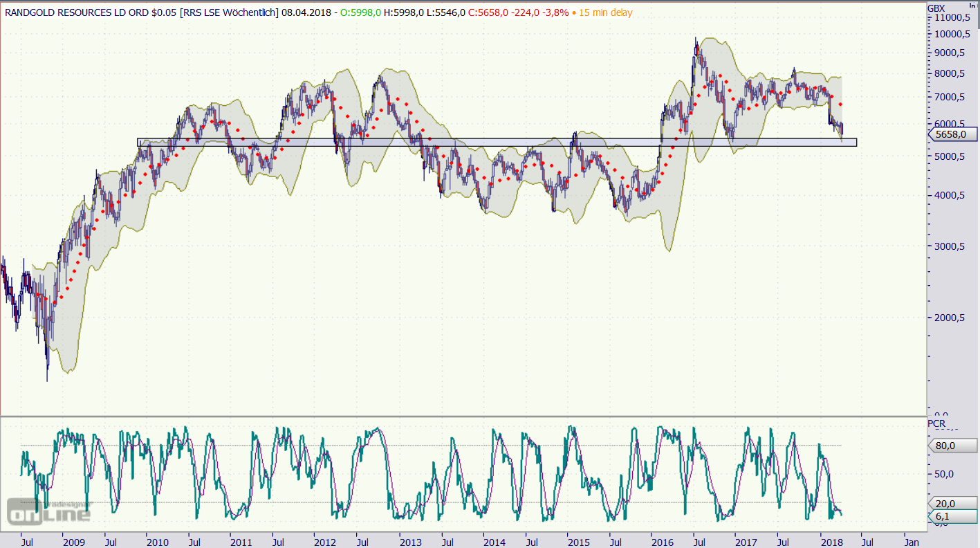Click the 50,0 label on the PCR axis
The image size is (980, 548).
pos(945,474)
